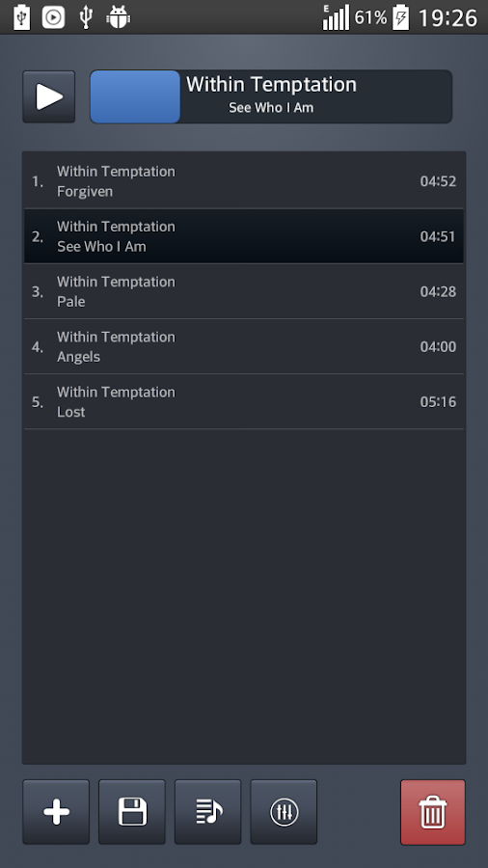The image size is (488, 868).
Task: Save playlist with the floppy disk icon
Action: click(x=132, y=812)
